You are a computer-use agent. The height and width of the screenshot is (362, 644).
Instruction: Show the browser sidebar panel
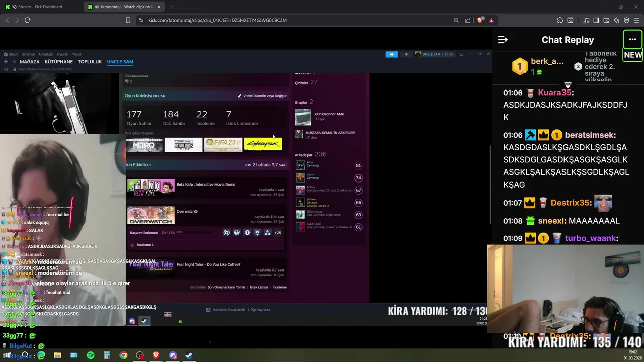(596, 20)
